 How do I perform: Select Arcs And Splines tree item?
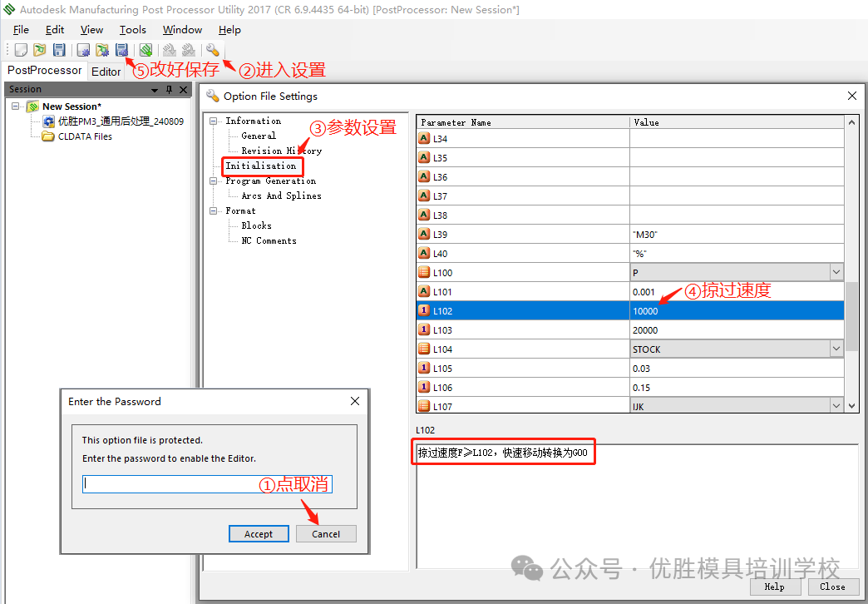[x=281, y=196]
